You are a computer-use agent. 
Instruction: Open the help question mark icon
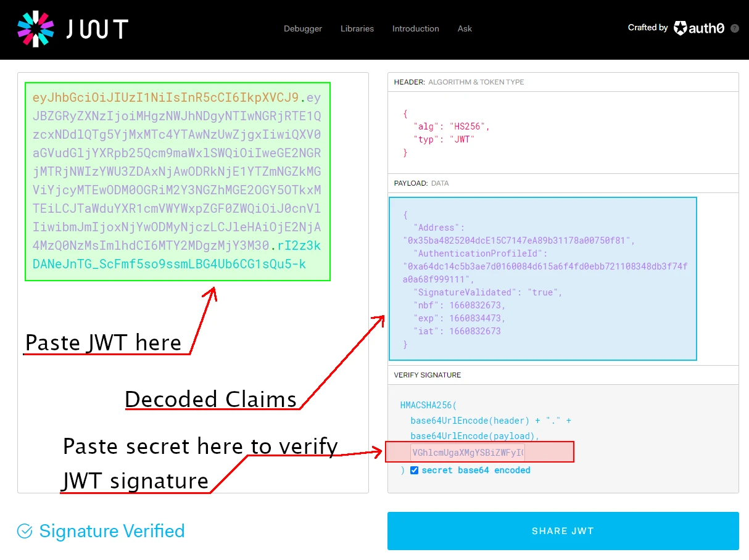[734, 28]
